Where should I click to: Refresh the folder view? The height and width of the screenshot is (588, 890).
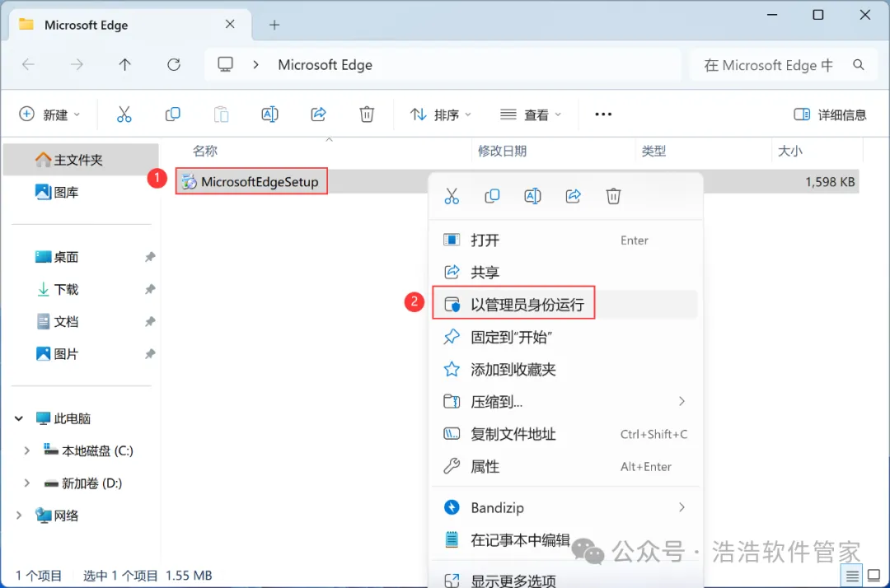tap(174, 64)
